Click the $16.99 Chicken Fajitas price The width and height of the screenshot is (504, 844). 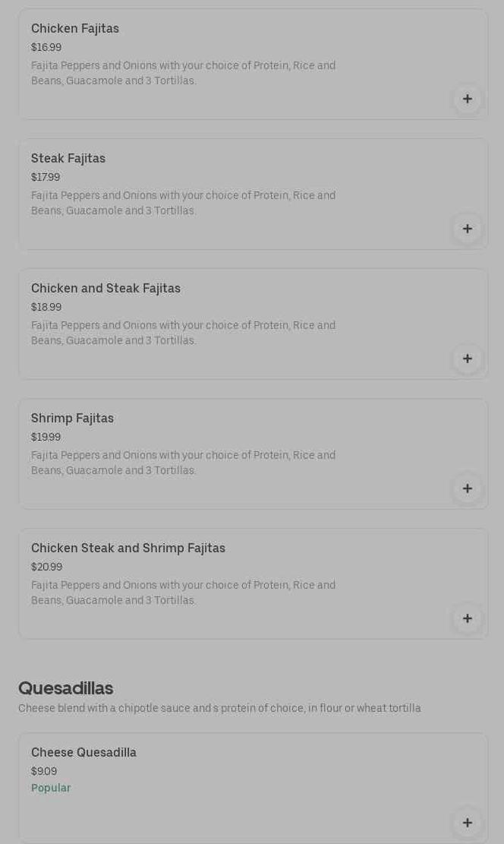[46, 48]
